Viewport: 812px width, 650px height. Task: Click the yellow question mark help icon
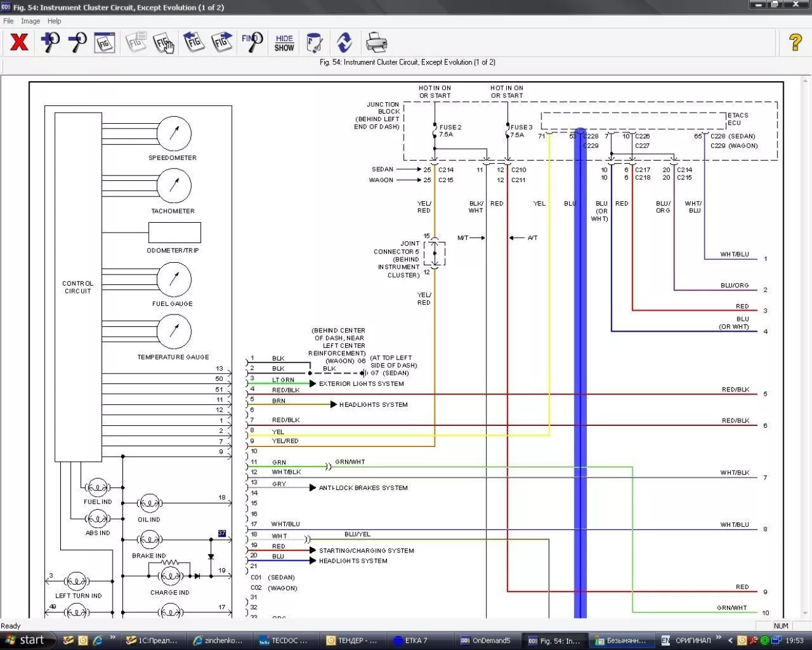(795, 42)
